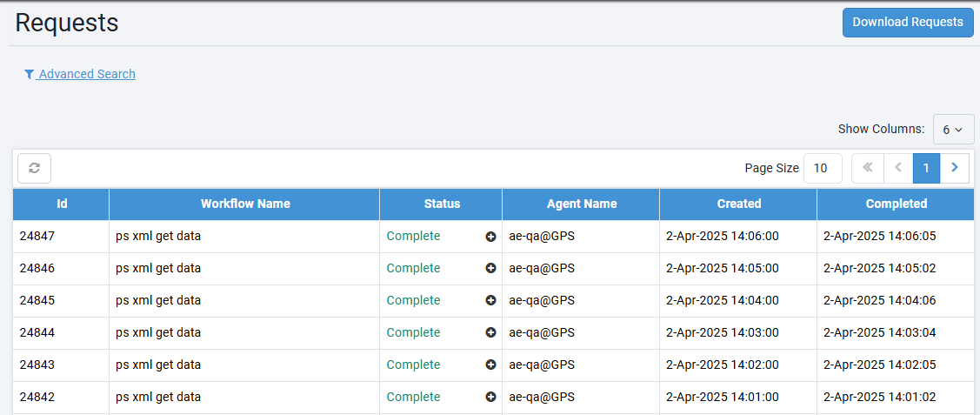Click plus icon on request 24845 row
The image size is (980, 415).
pos(490,301)
